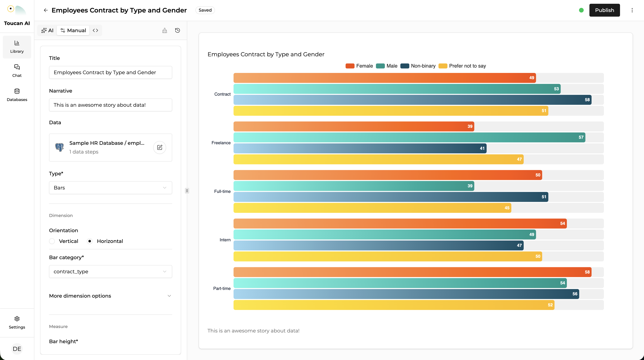Open Settings in the sidebar
The width and height of the screenshot is (644, 360).
point(17,322)
